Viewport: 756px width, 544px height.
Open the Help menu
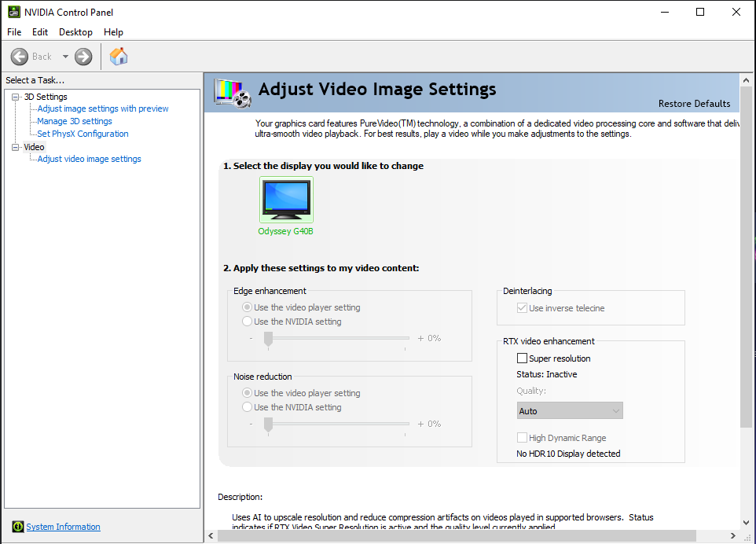pos(113,31)
